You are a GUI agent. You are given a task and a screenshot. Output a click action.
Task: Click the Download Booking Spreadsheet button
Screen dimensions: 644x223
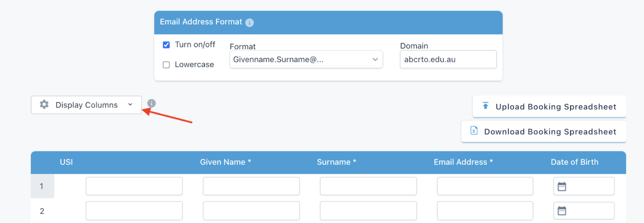click(x=544, y=131)
